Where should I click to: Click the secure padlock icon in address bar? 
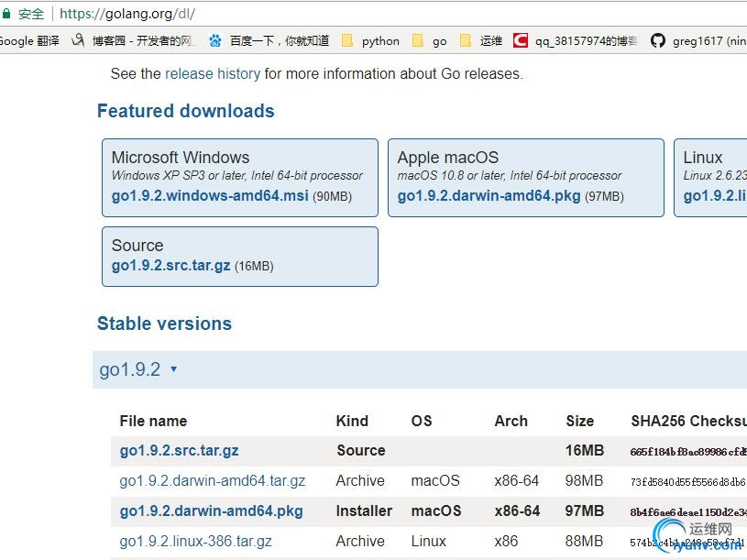5,14
